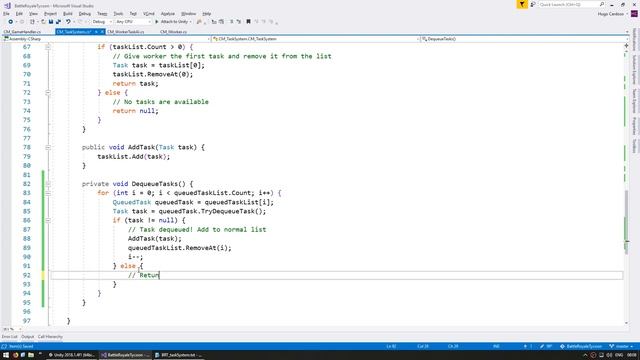Collapse the if task != null block at line 86

pos(48,220)
